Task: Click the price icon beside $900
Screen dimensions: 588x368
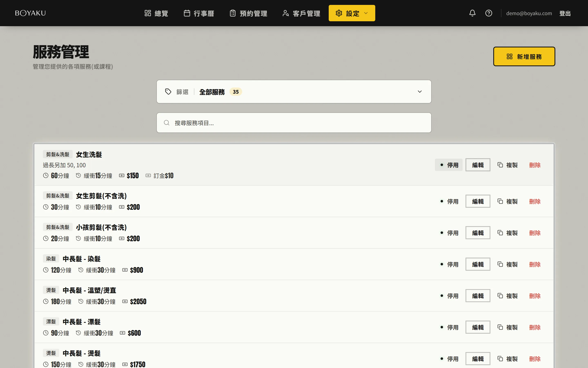Action: (125, 270)
